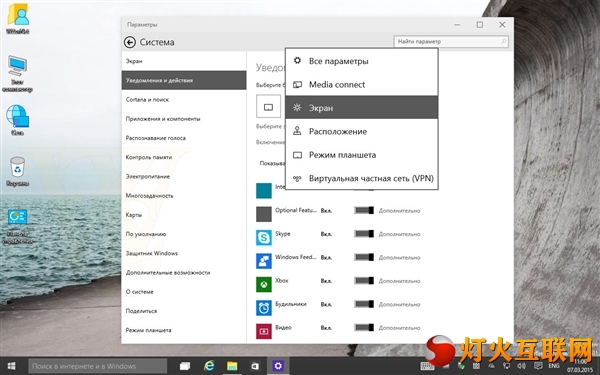Viewport: 600px width, 375px height.
Task: Choose Режим планшета from suggestion list
Action: tap(362, 155)
